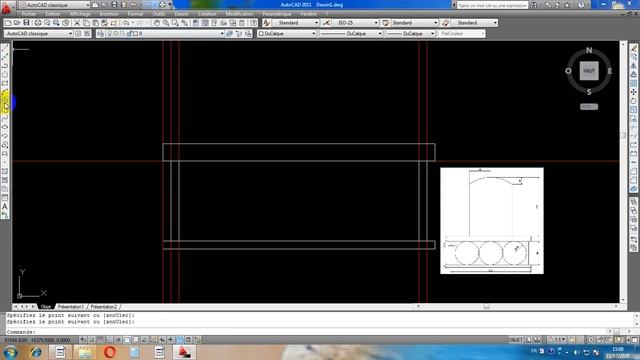Toggle the layer on/off lightbulb icon
Screen dimensions: 640x360
(x=109, y=33)
